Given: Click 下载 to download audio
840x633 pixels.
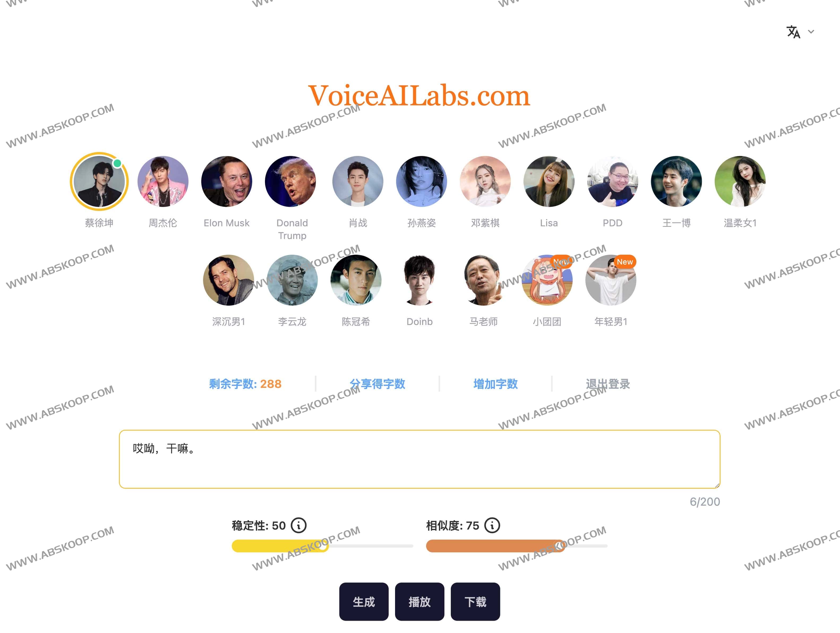Looking at the screenshot, I should [477, 602].
